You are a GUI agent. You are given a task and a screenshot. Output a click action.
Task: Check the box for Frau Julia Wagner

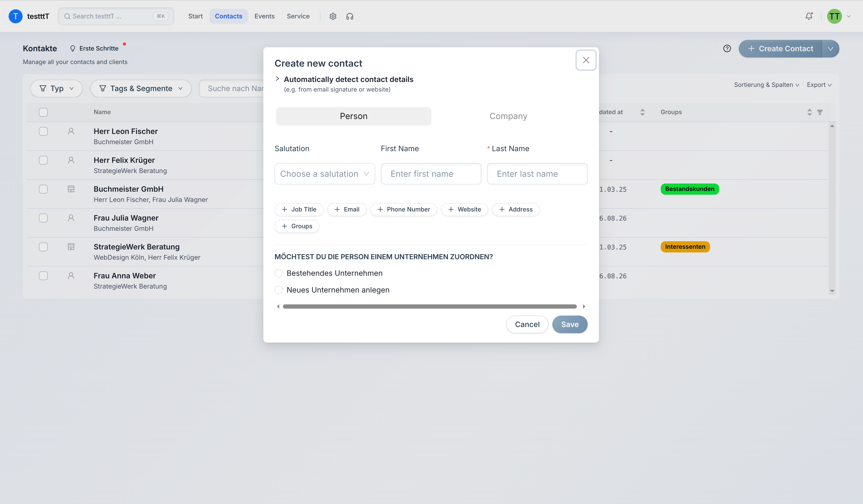(x=43, y=218)
